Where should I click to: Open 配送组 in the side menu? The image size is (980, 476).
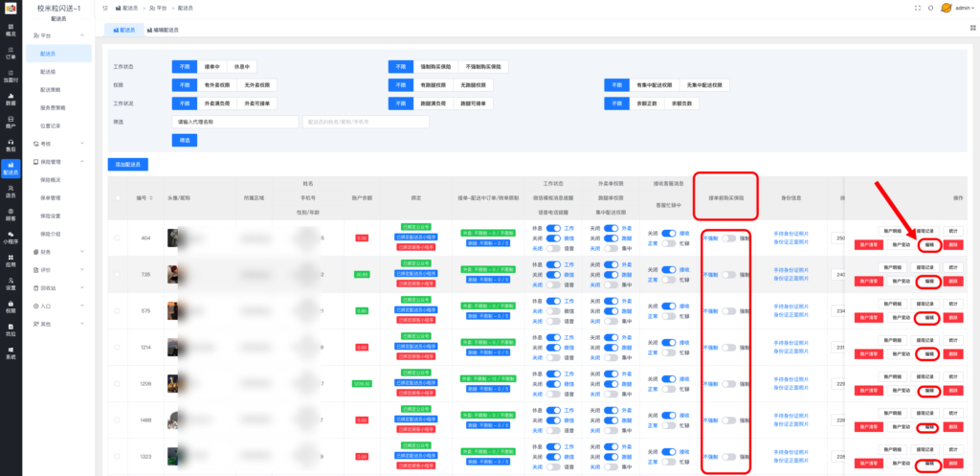(x=47, y=72)
